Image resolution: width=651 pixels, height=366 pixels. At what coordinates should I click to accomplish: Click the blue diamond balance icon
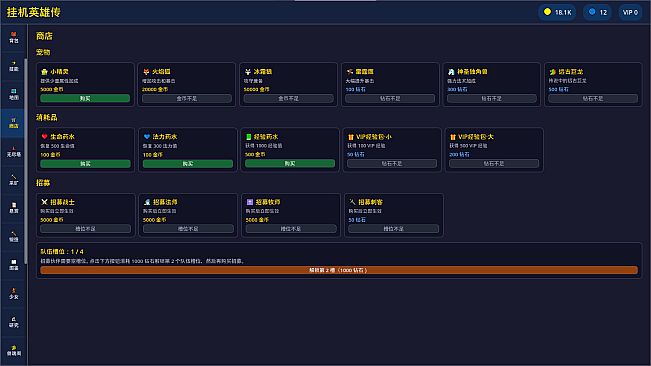tap(592, 12)
